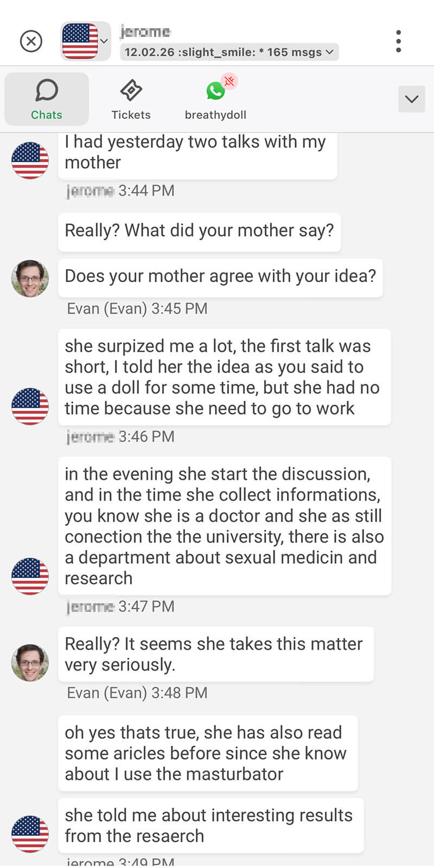The image size is (434, 868).
Task: Select the message 'Really? What did your mother say?'
Action: click(199, 231)
